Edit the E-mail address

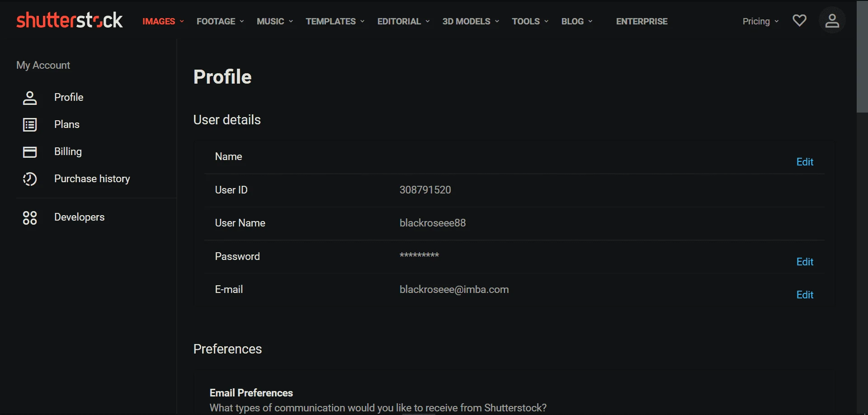pyautogui.click(x=805, y=295)
